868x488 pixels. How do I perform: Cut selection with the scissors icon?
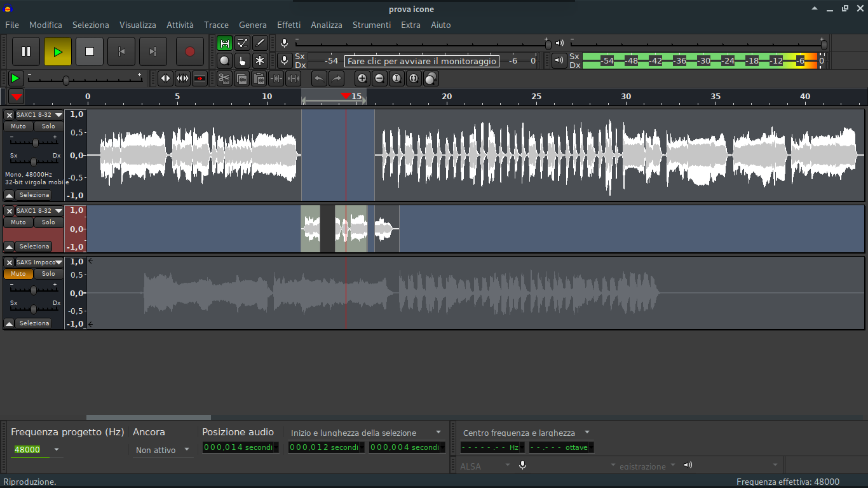tap(224, 78)
